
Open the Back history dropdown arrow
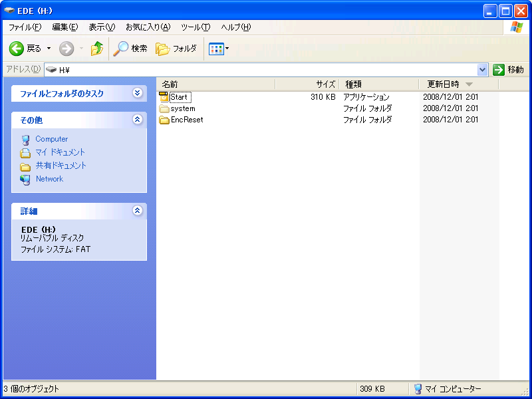click(x=49, y=49)
